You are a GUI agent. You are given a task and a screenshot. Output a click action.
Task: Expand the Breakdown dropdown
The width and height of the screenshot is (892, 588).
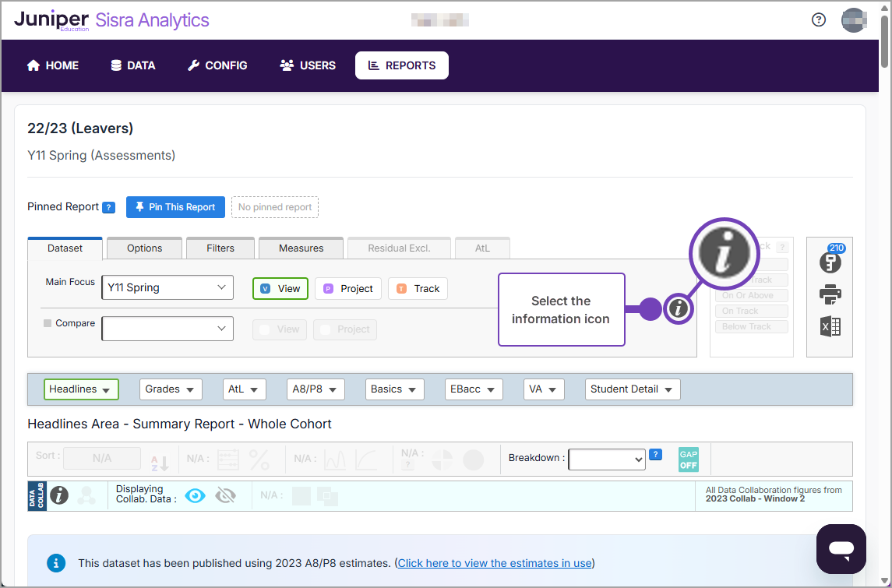(607, 459)
